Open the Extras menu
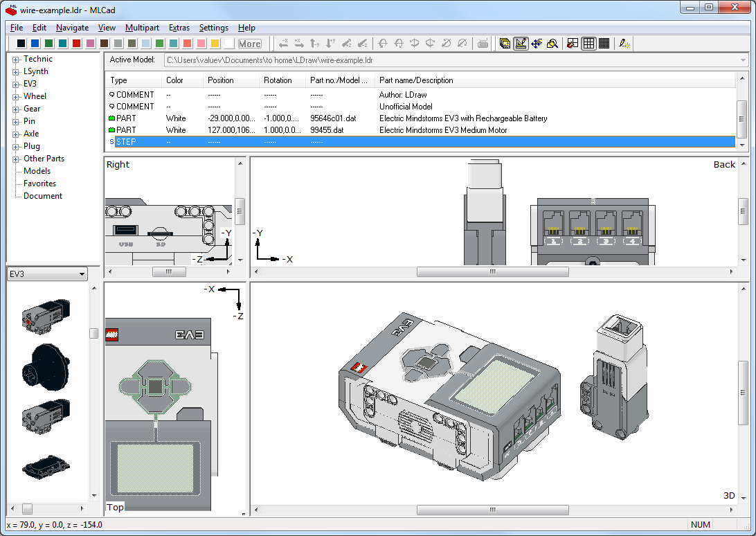756x536 pixels. tap(179, 28)
